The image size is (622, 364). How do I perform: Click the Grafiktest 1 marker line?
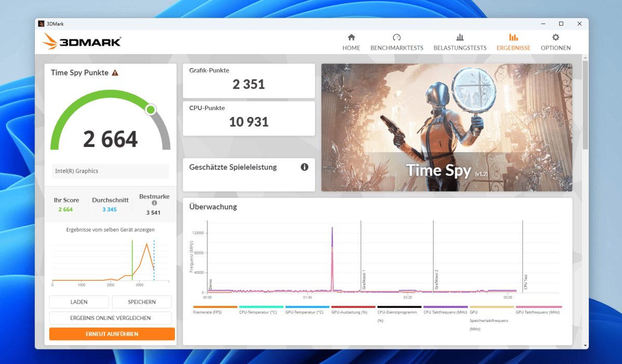(361, 256)
